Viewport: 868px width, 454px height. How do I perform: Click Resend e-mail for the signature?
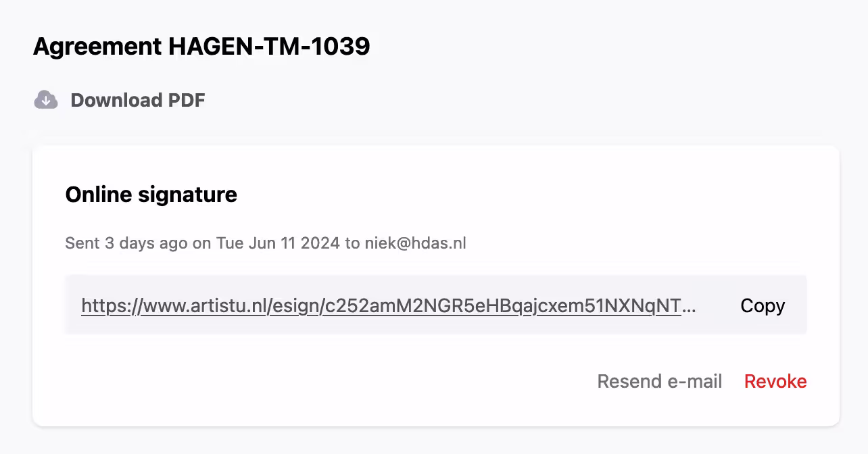(660, 381)
